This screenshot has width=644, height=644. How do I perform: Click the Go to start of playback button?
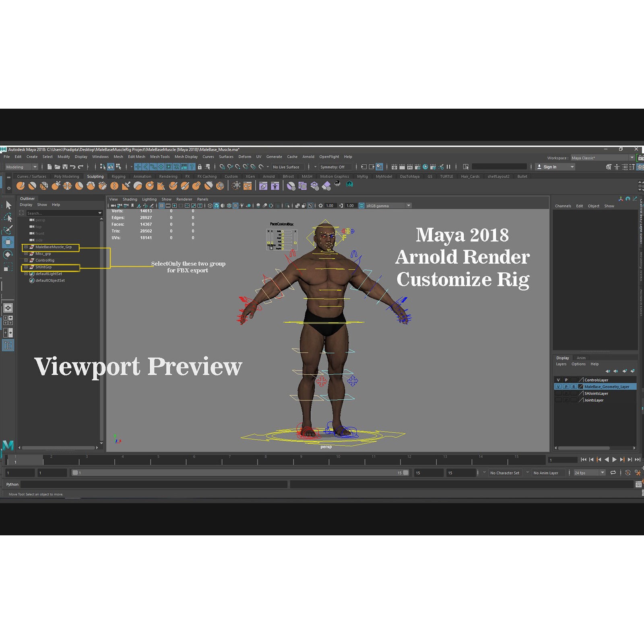(584, 460)
